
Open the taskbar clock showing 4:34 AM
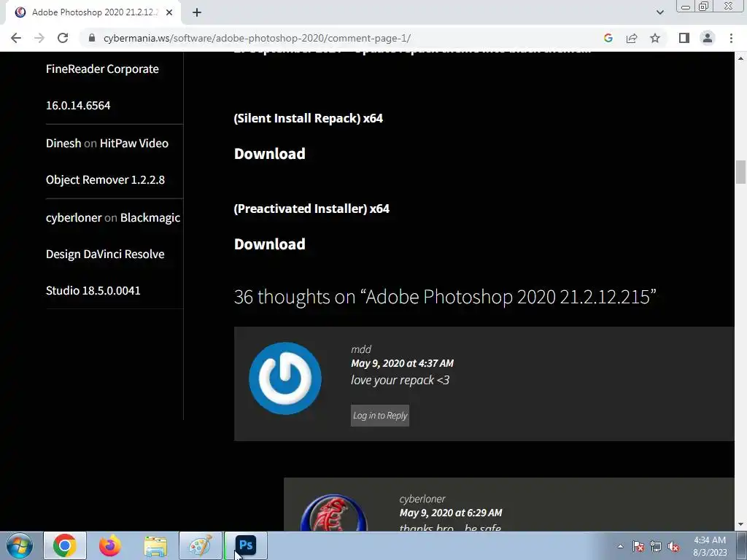(x=710, y=546)
